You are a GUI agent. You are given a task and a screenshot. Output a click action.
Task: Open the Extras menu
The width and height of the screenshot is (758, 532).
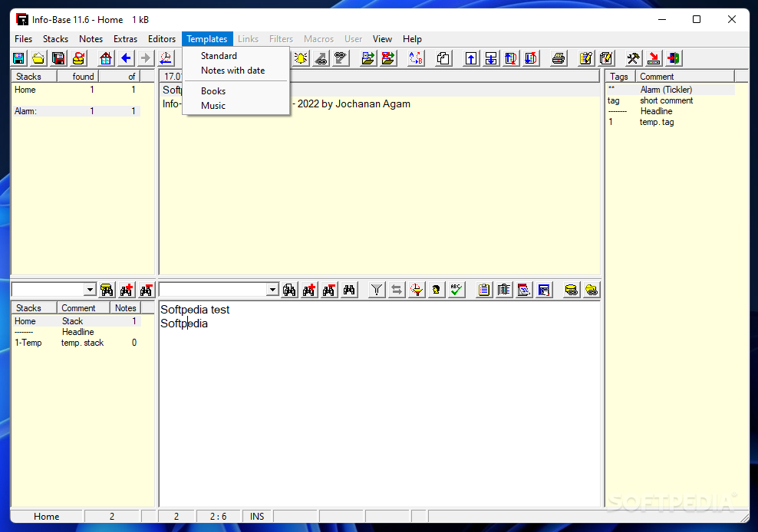(125, 39)
